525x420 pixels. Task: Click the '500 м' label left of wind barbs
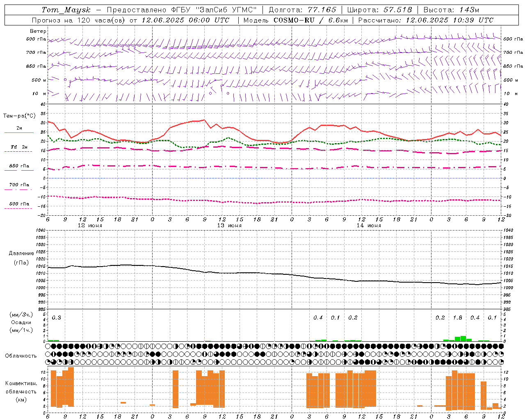coord(39,80)
